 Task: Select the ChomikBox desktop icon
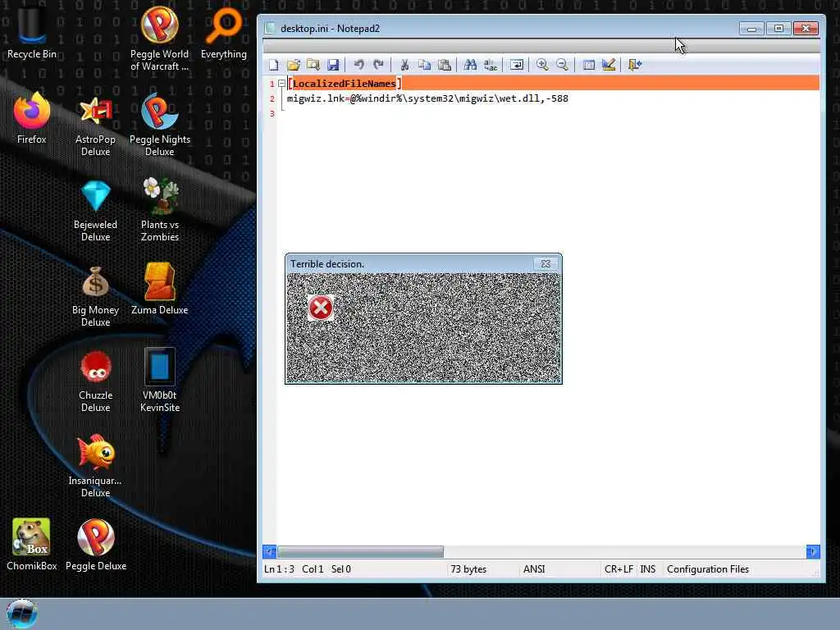coord(32,545)
